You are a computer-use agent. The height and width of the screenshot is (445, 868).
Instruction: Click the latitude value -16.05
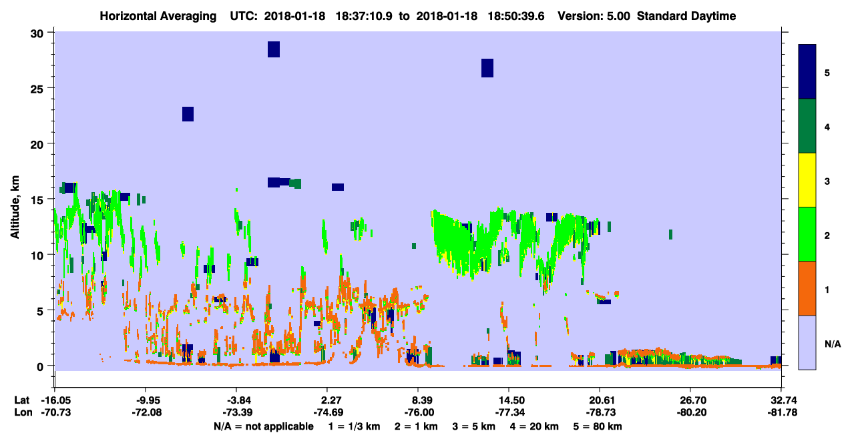[56, 400]
